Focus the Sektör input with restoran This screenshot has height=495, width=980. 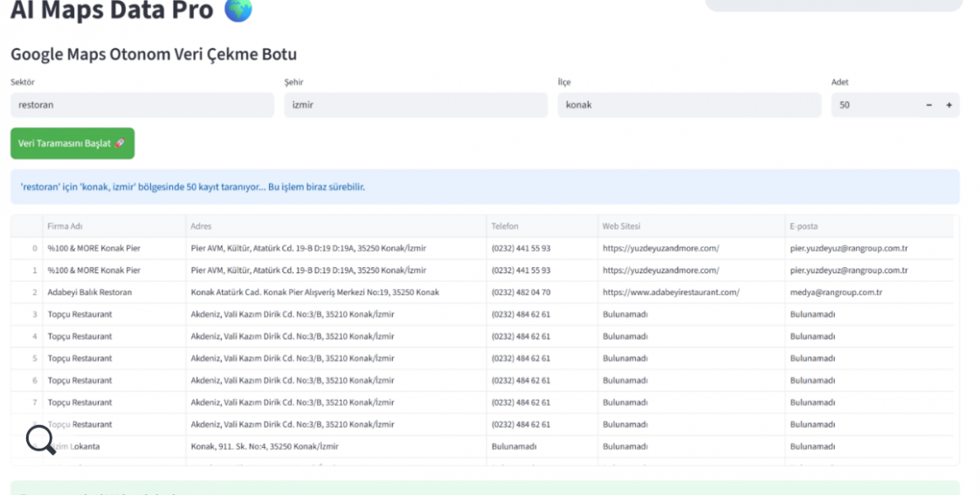141,105
